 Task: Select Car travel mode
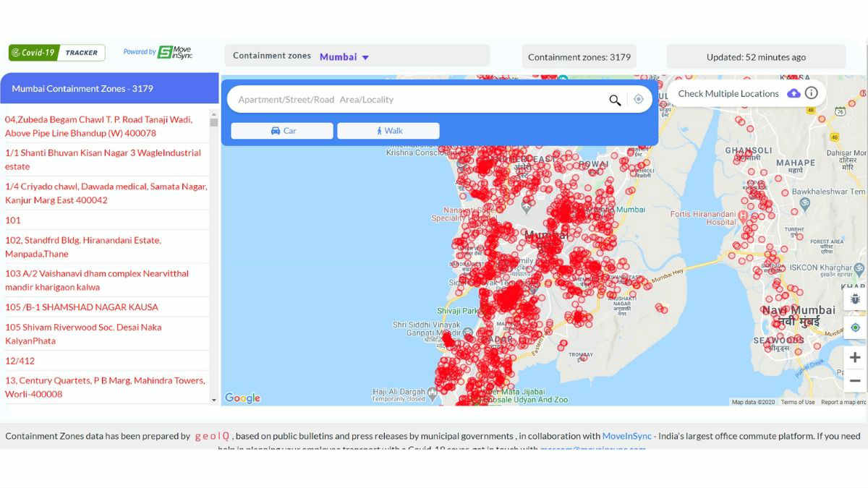click(x=282, y=131)
